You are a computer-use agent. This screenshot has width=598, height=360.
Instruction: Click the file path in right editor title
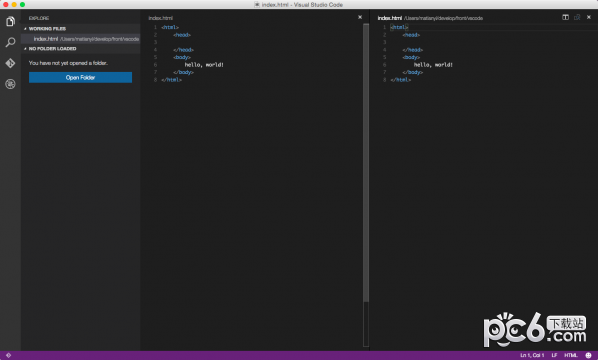pyautogui.click(x=444, y=18)
